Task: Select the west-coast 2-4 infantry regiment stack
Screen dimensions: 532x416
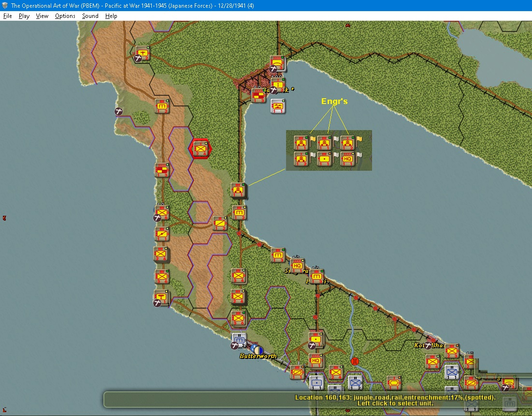Action: pos(161,255)
